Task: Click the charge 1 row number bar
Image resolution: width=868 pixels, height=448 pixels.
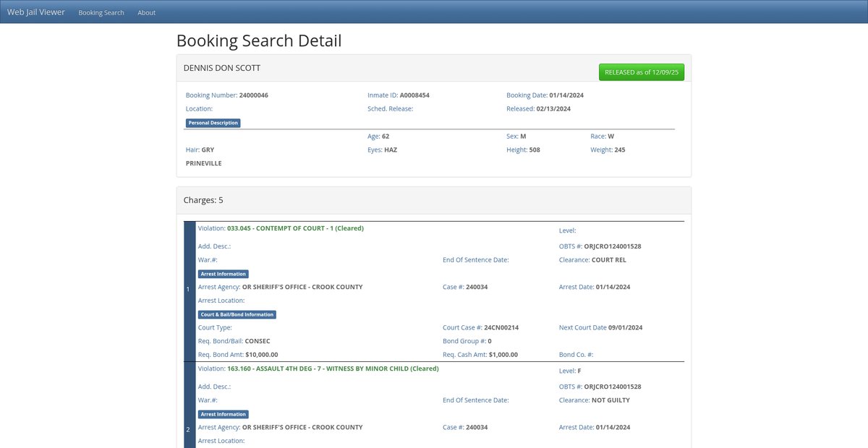Action: pyautogui.click(x=190, y=290)
